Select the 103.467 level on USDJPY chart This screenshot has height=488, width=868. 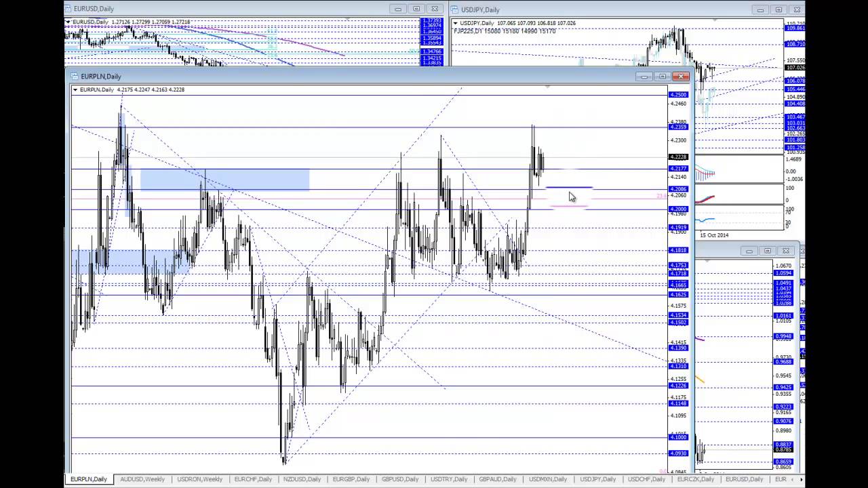(x=795, y=117)
